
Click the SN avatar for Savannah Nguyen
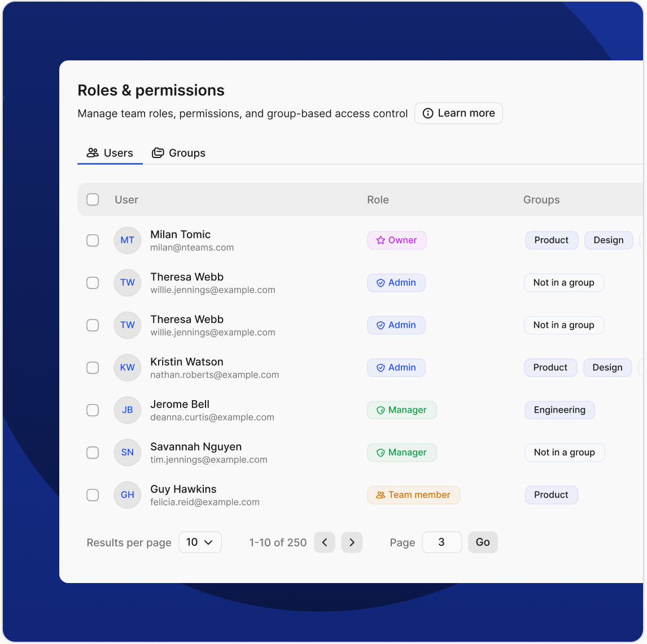click(x=127, y=453)
